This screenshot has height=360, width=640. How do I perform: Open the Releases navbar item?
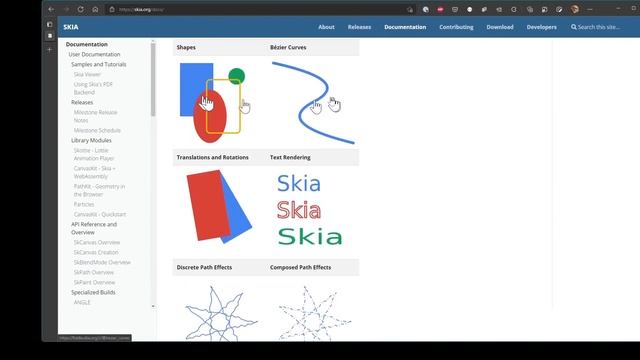coord(359,27)
